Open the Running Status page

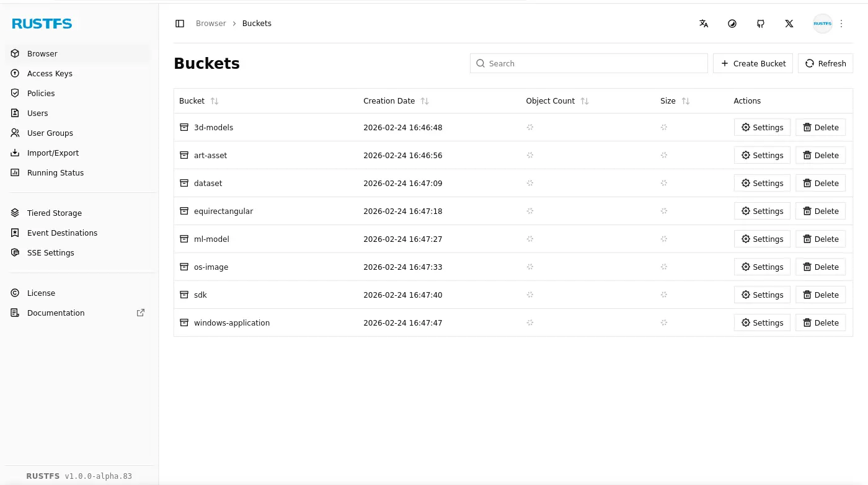coord(55,172)
